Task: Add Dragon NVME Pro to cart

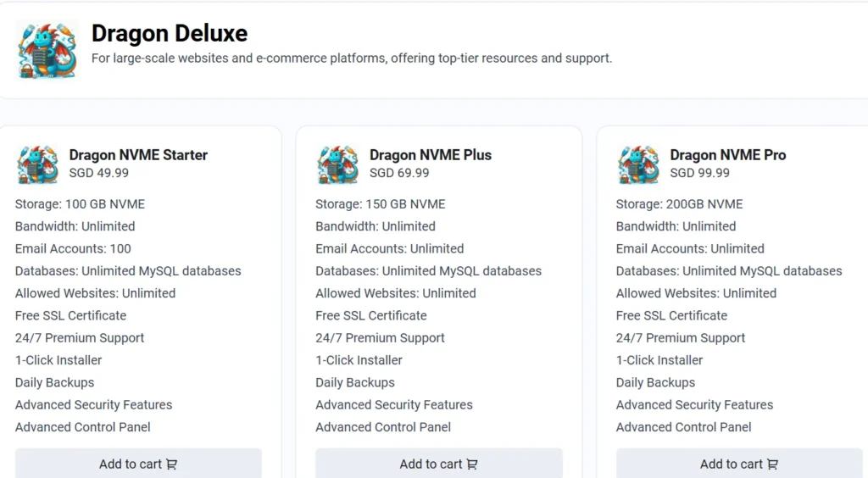Action: point(739,464)
